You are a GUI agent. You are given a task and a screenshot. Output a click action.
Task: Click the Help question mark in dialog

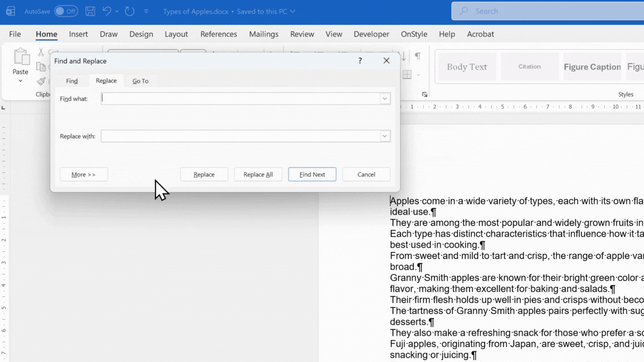click(360, 61)
